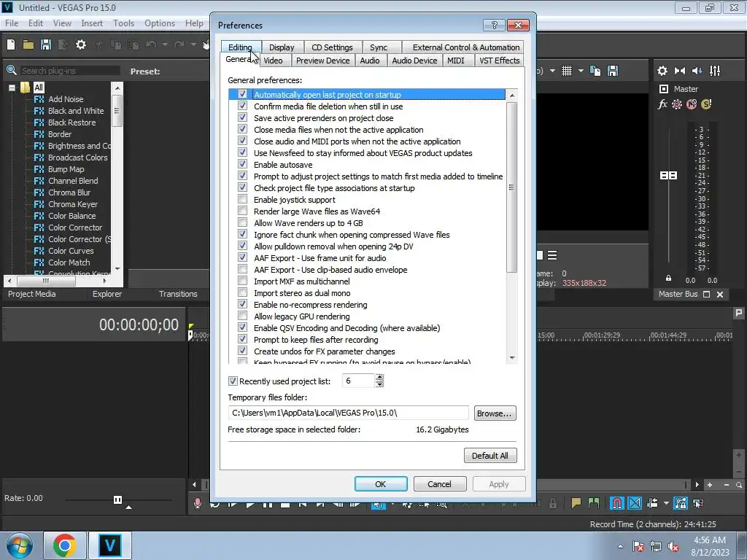Open the Auto Ripple mode dropdown
The height and width of the screenshot is (560, 747).
tap(666, 503)
